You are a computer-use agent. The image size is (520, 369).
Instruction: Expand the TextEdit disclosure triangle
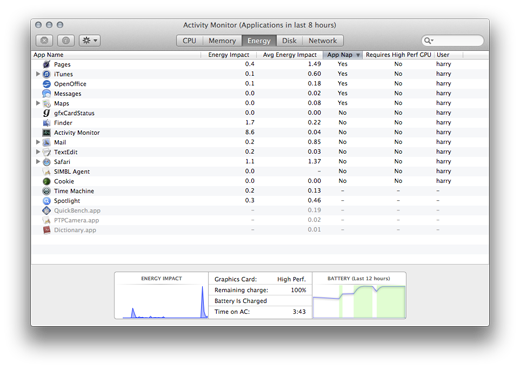pyautogui.click(x=38, y=152)
